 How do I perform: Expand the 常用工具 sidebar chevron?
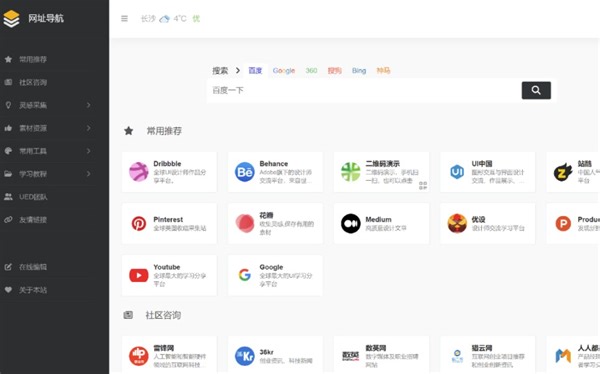pos(88,151)
